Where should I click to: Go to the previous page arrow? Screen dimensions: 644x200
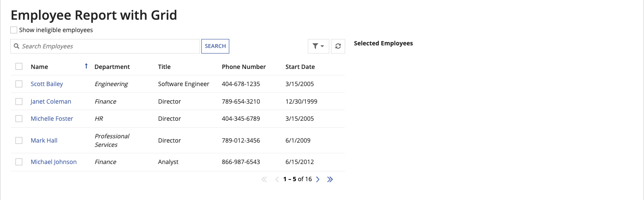(x=277, y=179)
